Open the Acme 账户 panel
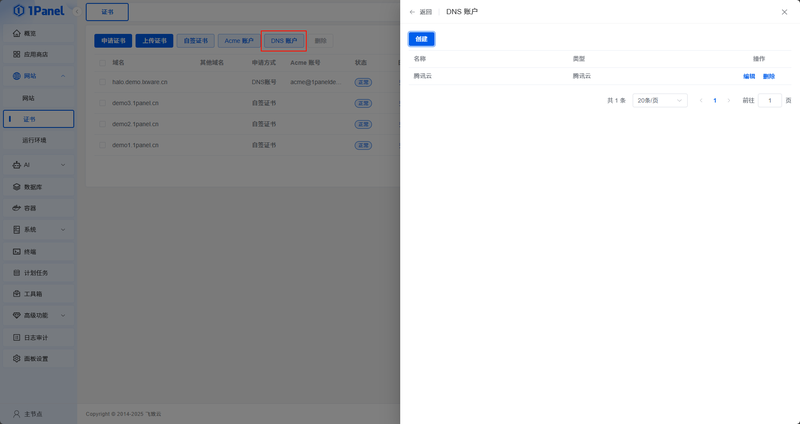 pyautogui.click(x=239, y=41)
